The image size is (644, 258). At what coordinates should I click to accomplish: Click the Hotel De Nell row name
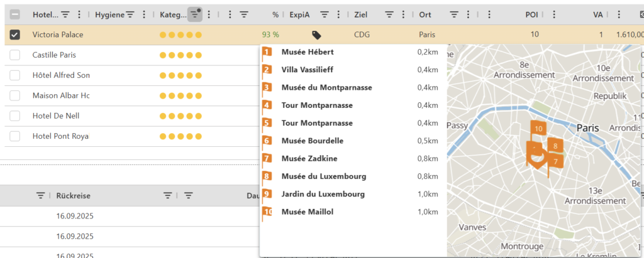point(56,116)
